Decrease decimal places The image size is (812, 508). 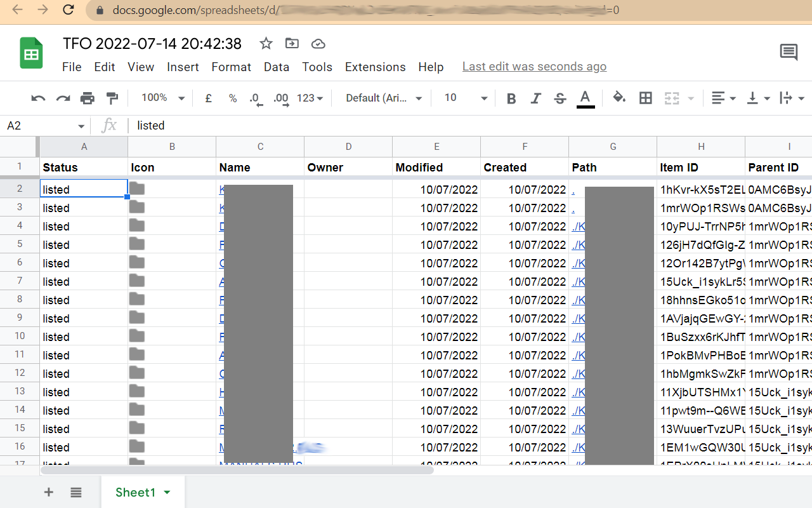tap(256, 98)
